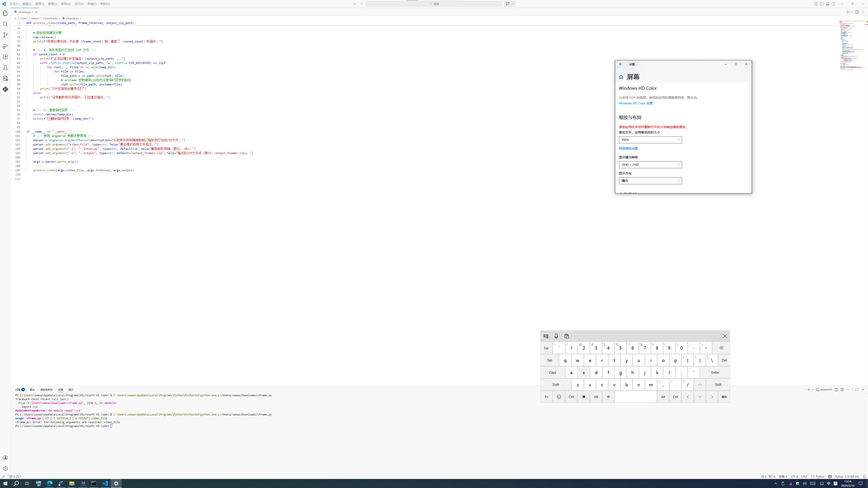Open the Extensions view in activity bar

5,56
